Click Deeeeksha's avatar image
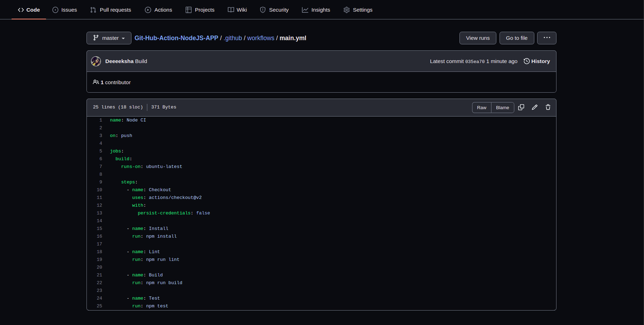This screenshot has height=325, width=644. (96, 61)
